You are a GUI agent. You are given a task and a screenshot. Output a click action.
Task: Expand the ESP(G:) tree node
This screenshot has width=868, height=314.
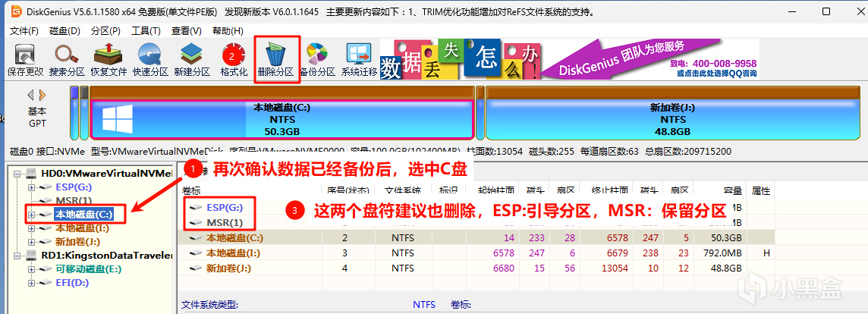[32, 187]
